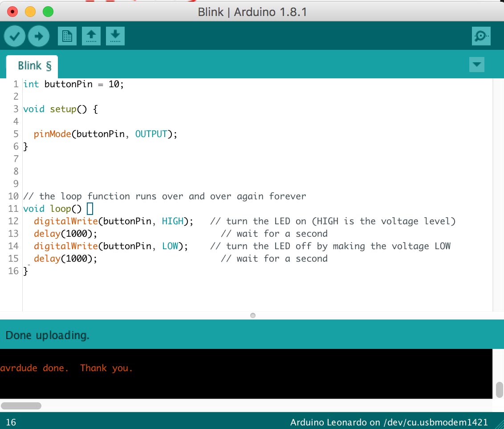
Task: Create a new sketch via toolbar icon
Action: 67,36
